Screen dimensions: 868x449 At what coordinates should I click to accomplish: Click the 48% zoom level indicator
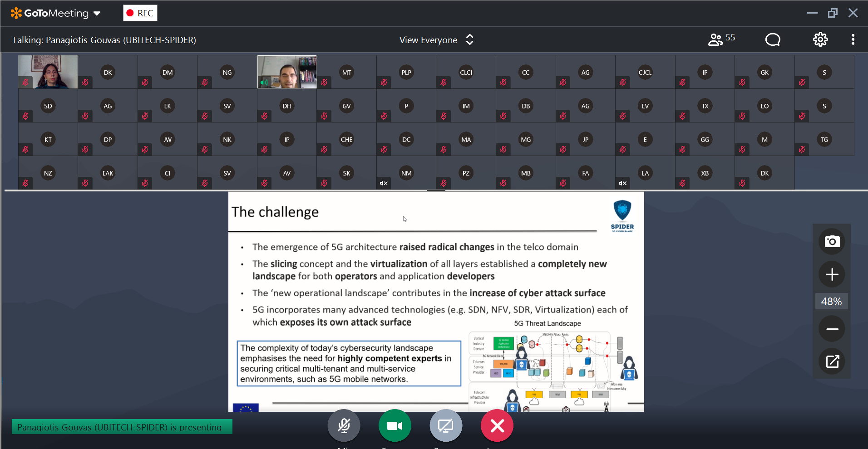(831, 302)
